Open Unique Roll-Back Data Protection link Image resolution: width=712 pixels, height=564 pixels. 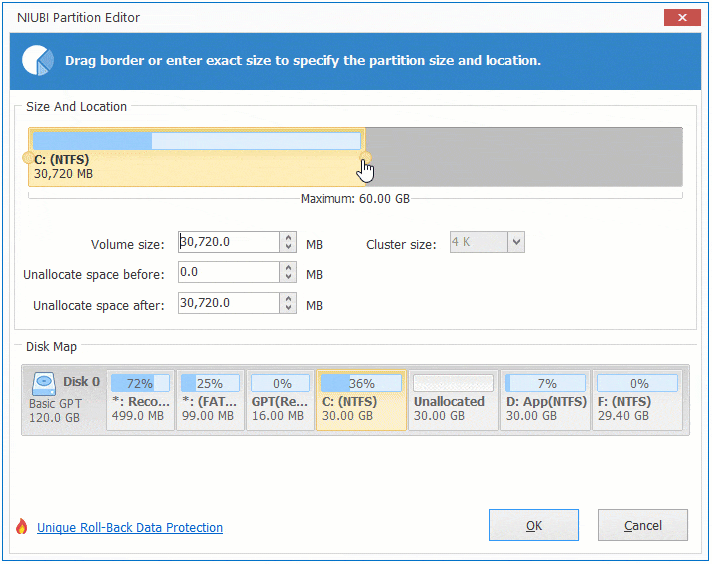(x=130, y=528)
